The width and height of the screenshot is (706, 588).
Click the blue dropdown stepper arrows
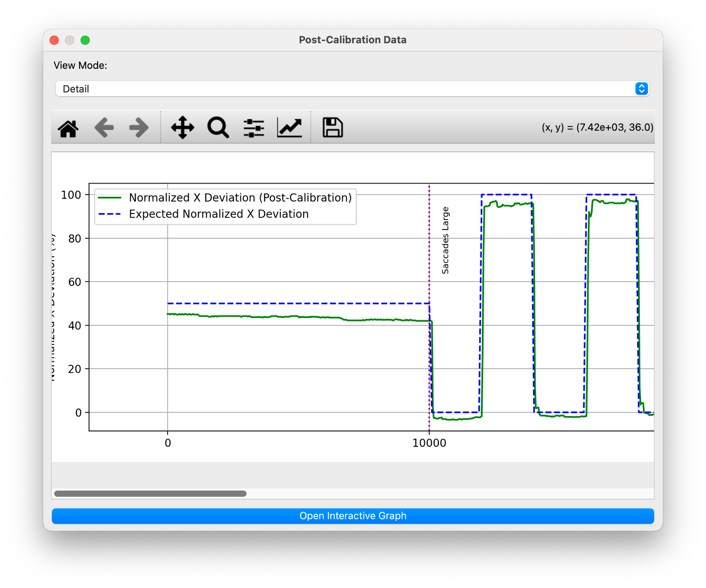click(641, 89)
